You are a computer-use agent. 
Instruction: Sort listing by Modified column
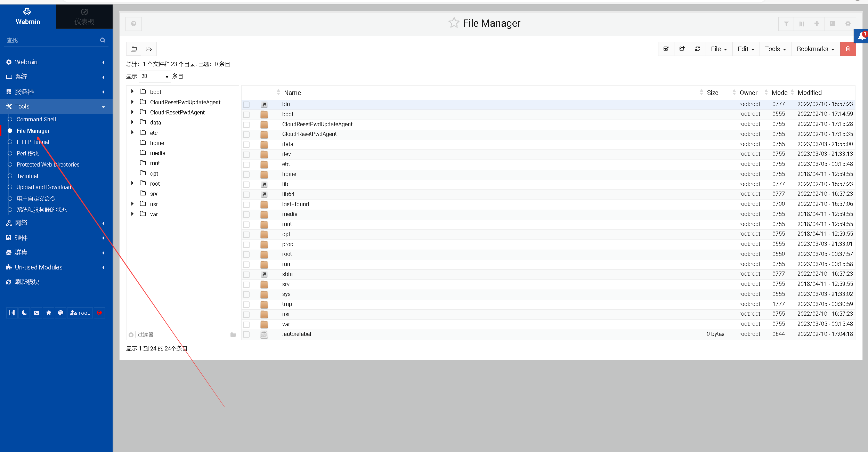tap(809, 93)
